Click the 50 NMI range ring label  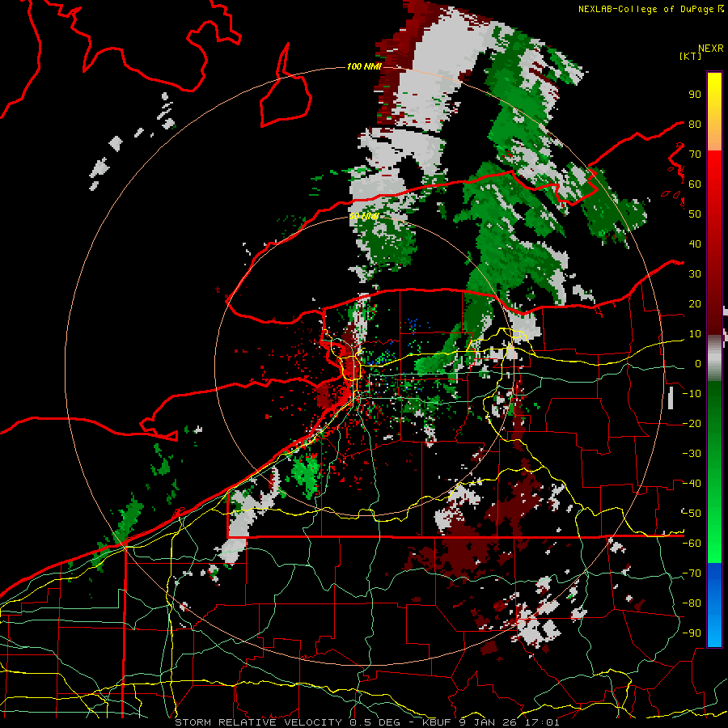click(364, 216)
